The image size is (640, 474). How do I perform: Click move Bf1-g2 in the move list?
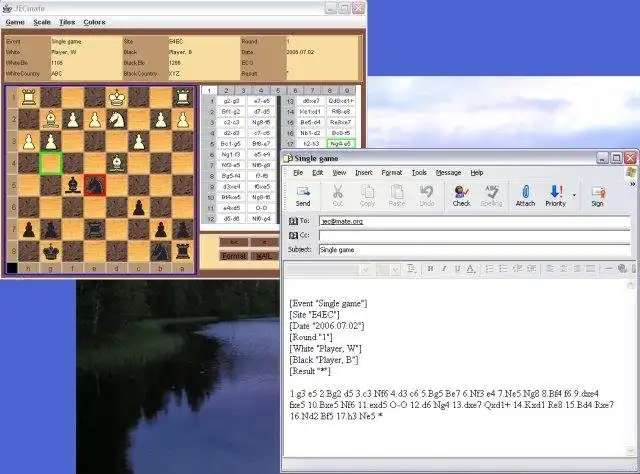click(x=231, y=111)
